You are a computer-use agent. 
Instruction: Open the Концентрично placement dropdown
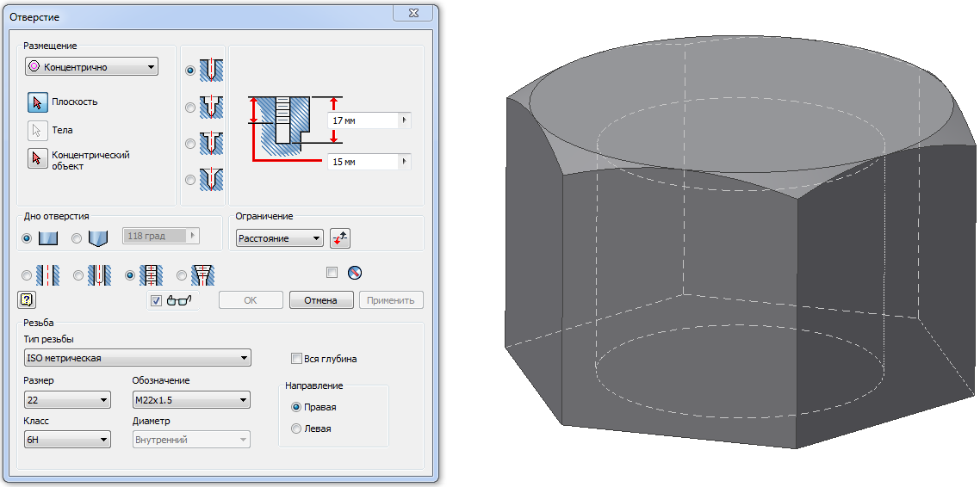click(92, 66)
